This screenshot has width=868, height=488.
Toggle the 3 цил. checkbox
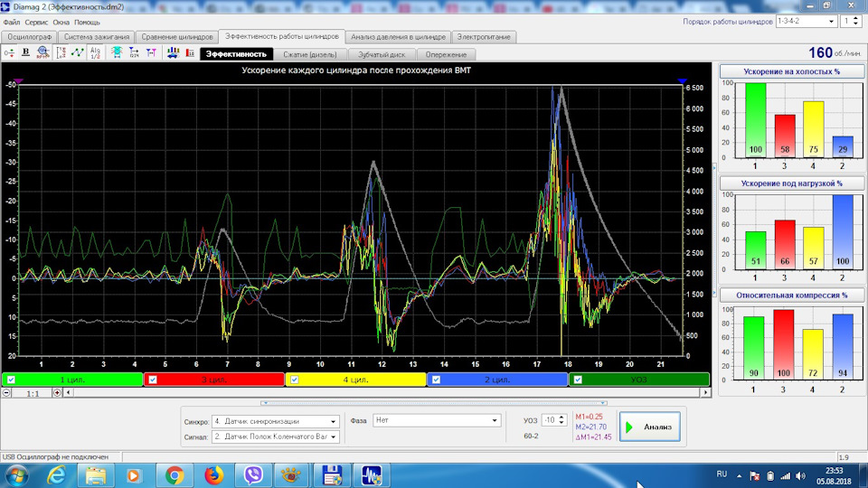pos(153,380)
